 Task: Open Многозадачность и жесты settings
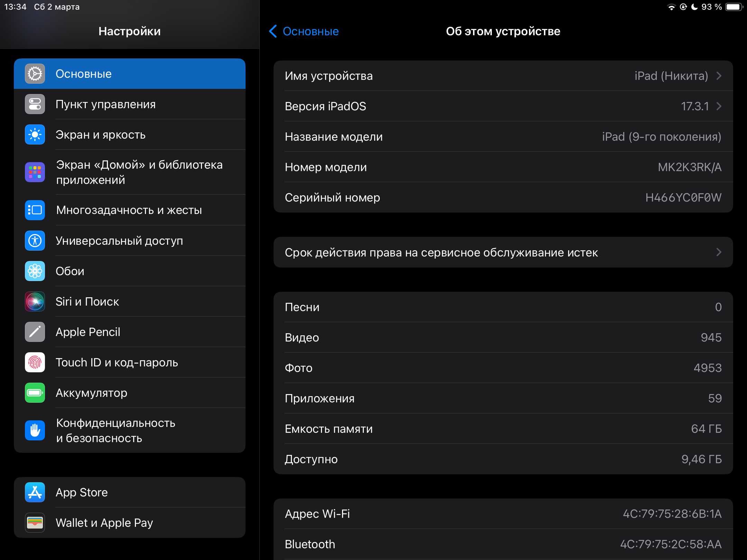(x=130, y=210)
